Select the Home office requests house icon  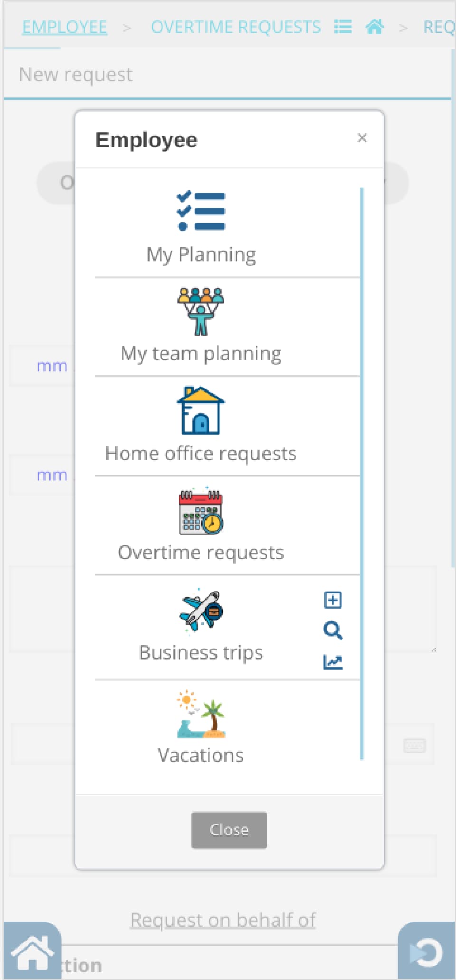tap(201, 410)
